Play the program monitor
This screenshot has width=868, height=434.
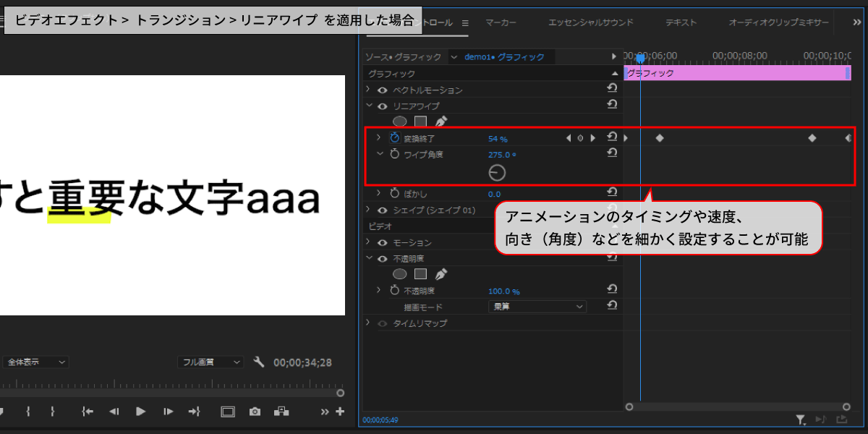click(x=141, y=412)
